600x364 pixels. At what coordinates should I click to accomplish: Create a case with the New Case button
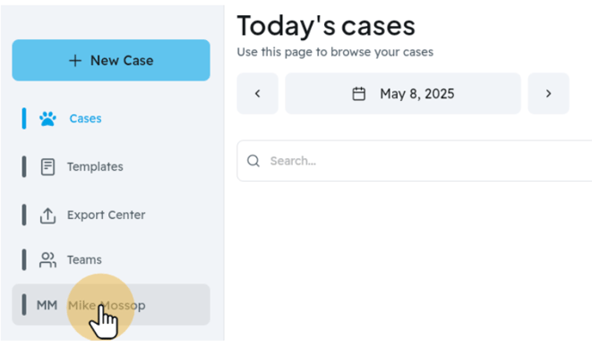(111, 60)
